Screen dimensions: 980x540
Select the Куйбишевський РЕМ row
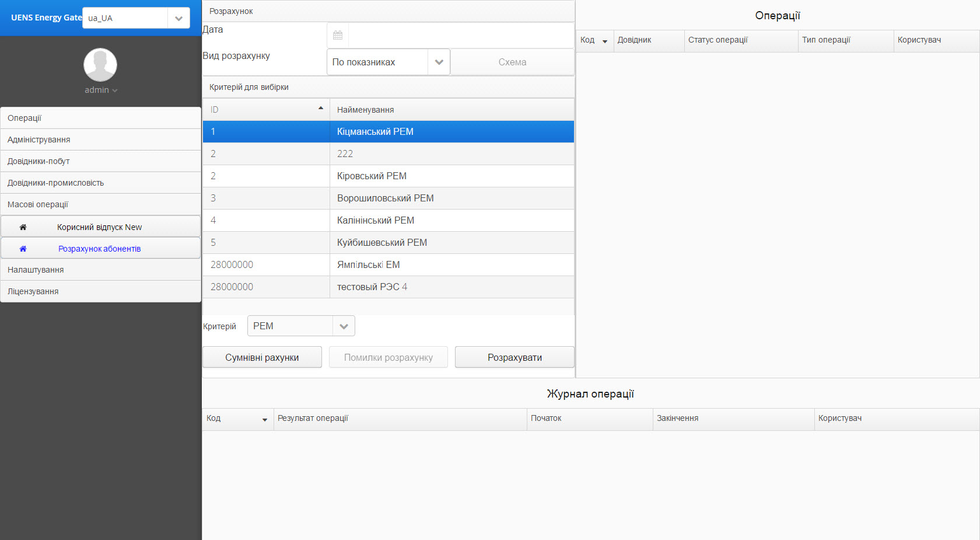(x=388, y=243)
